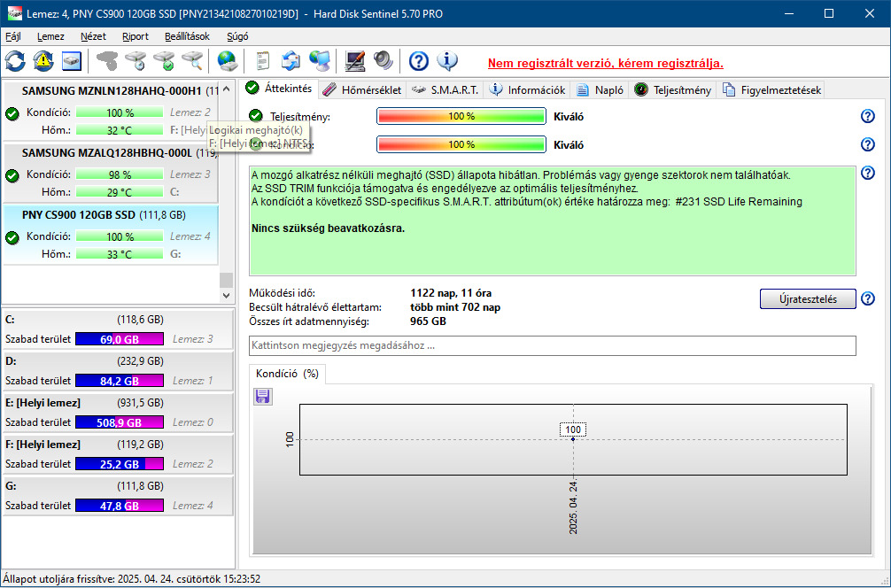Click the globe with monitor toolbar icon
This screenshot has width=891, height=588.
320,61
